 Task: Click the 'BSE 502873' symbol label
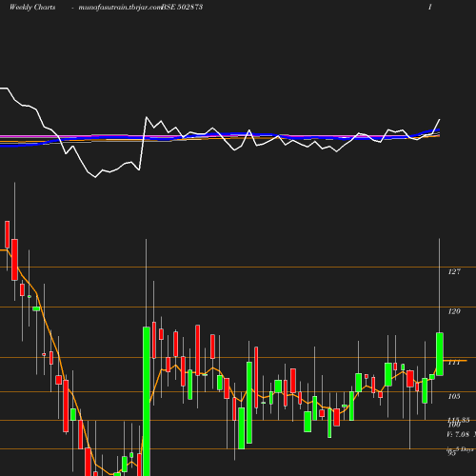tap(182, 7)
